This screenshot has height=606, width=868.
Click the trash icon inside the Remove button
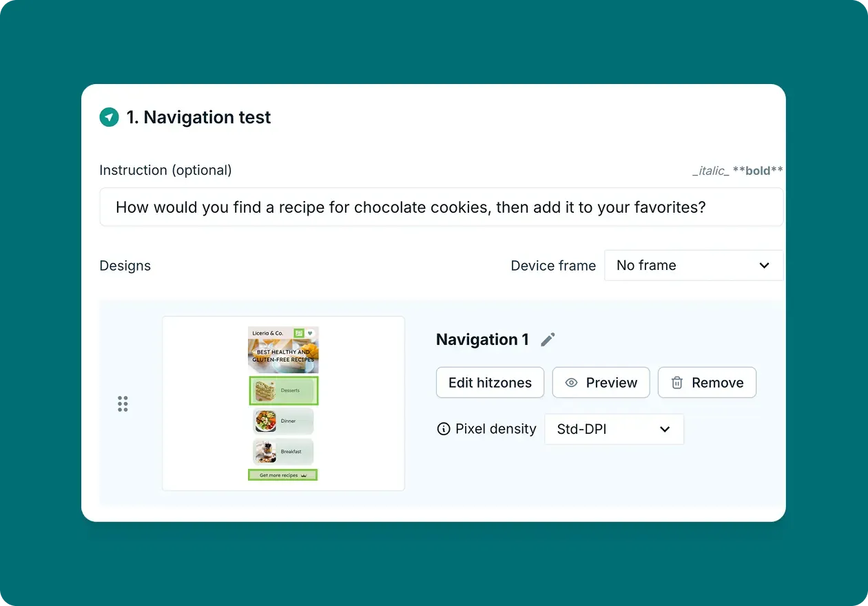[x=677, y=382]
